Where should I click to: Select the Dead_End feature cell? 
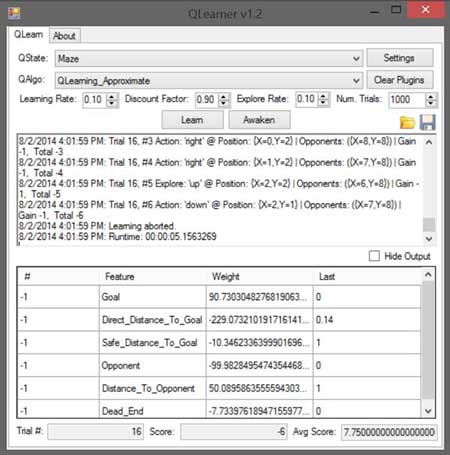(x=153, y=409)
